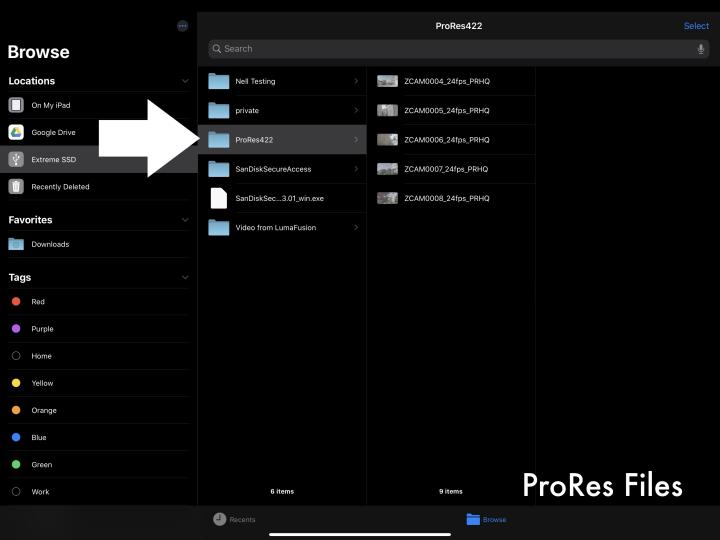Tap the microphone dictation icon

tap(701, 49)
